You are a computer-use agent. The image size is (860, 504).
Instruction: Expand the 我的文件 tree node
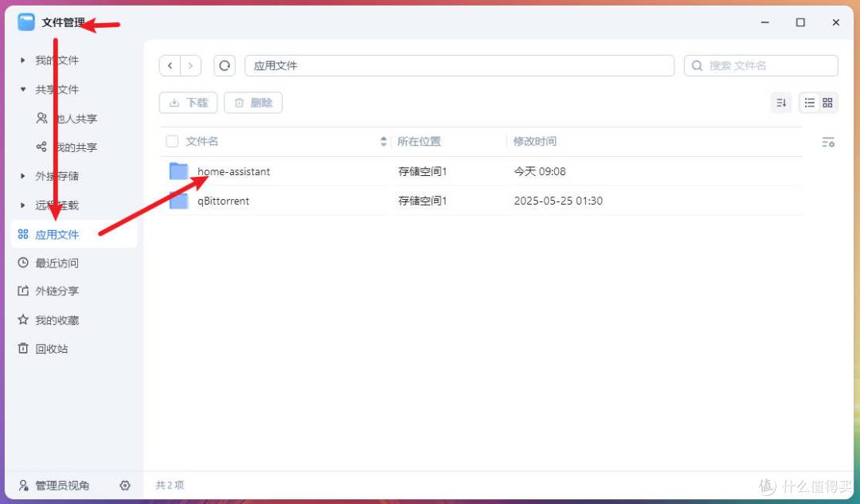point(22,60)
